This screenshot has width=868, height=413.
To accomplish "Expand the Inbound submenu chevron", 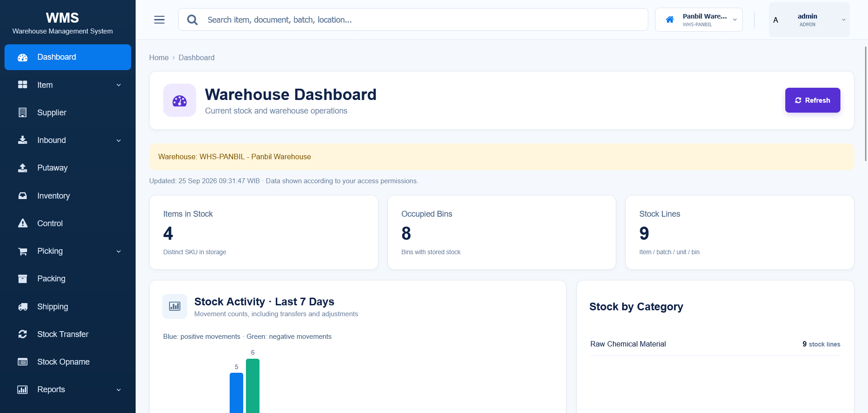I will click(x=119, y=141).
